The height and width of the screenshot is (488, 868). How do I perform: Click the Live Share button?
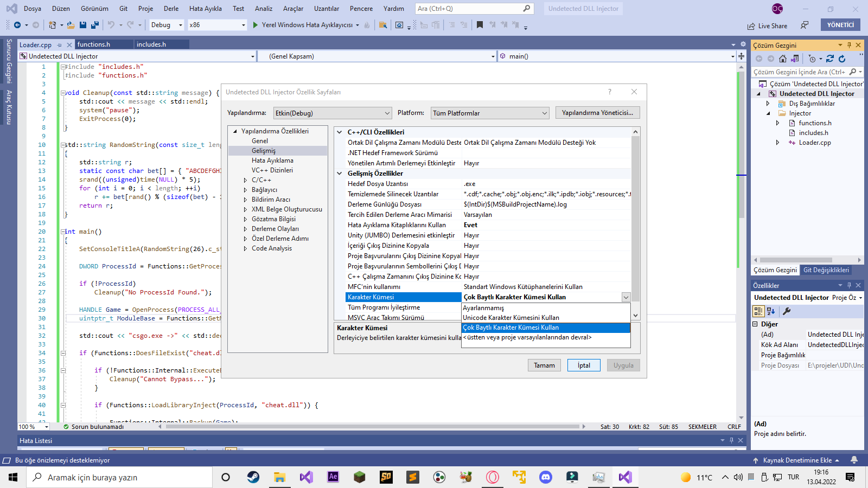click(767, 25)
